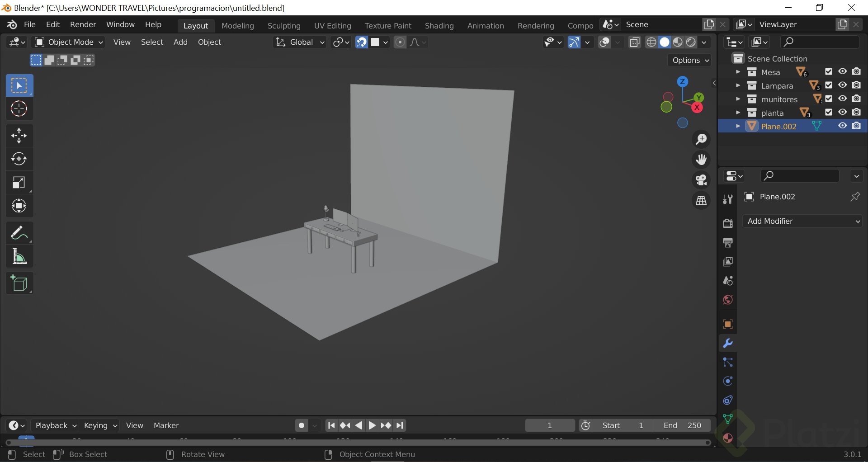This screenshot has width=868, height=462.
Task: Open the Render Properties tab
Action: click(x=727, y=223)
